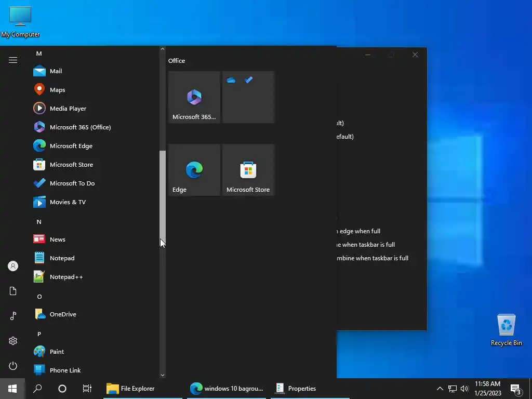The height and width of the screenshot is (399, 532).
Task: Jump to letter O section header
Action: tap(39, 297)
